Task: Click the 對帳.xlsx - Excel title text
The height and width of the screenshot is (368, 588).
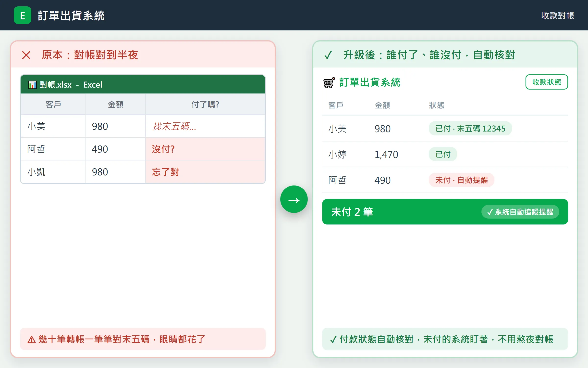Action: pyautogui.click(x=71, y=85)
